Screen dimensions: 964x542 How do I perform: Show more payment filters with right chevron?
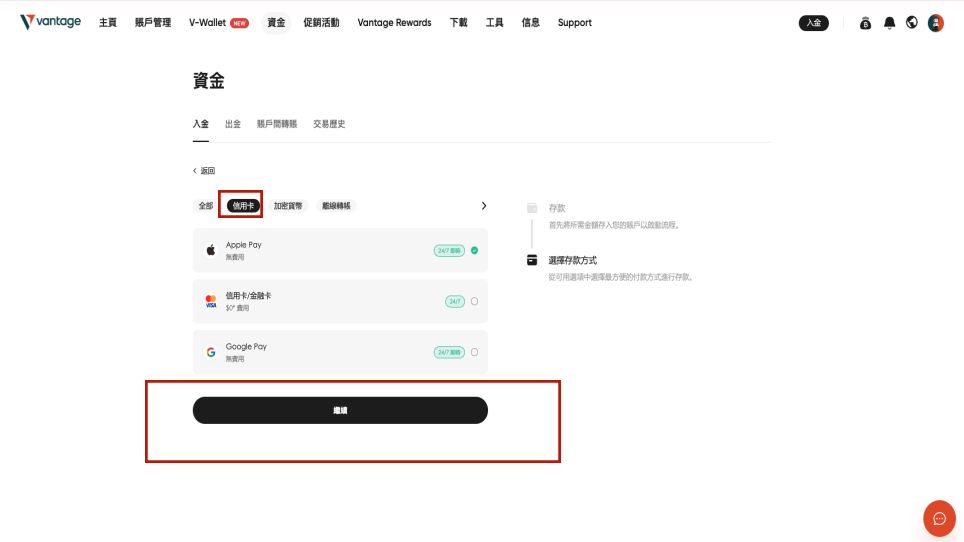pyautogui.click(x=484, y=206)
